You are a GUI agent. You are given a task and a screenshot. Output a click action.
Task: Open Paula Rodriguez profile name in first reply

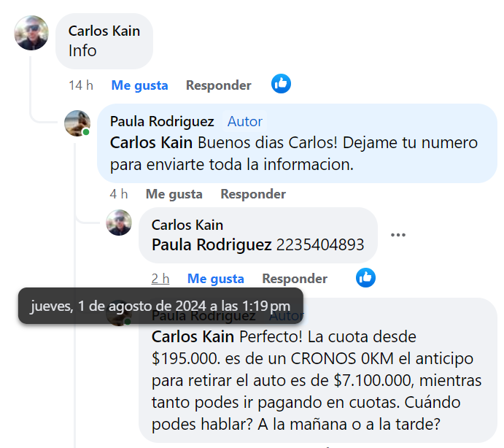[x=162, y=121]
